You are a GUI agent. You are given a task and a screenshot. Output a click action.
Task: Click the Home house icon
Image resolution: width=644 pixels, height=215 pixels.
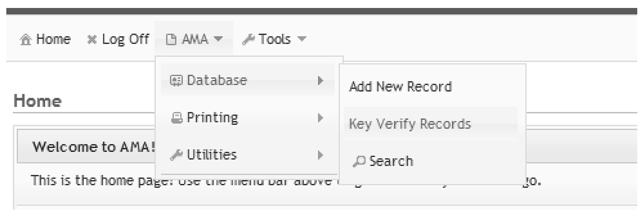26,40
